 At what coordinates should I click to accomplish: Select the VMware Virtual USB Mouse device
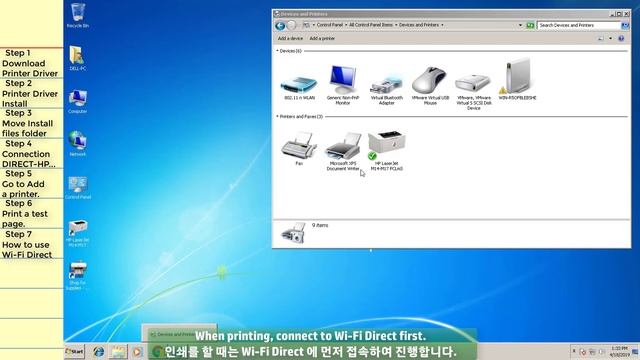(x=430, y=86)
